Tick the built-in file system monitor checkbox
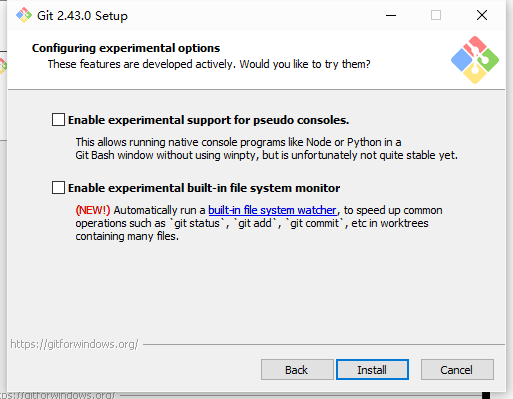The image size is (513, 399). pyautogui.click(x=58, y=188)
